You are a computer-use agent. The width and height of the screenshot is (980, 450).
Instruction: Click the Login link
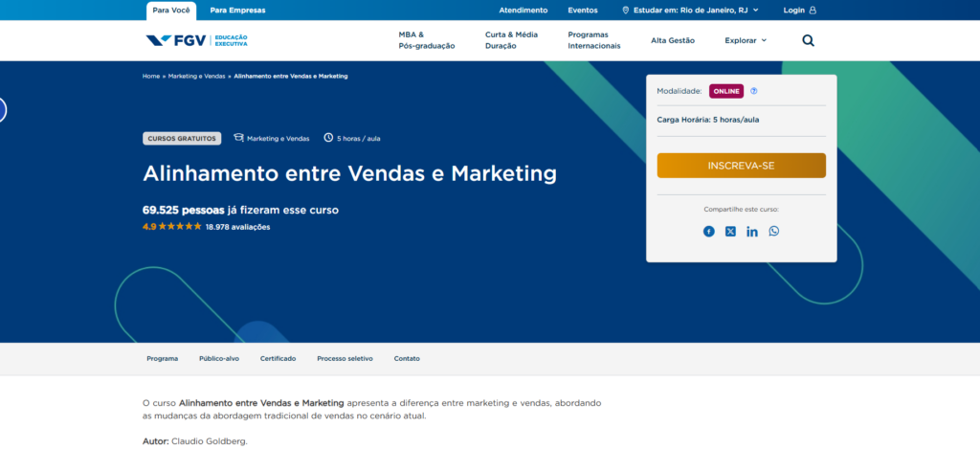click(793, 10)
